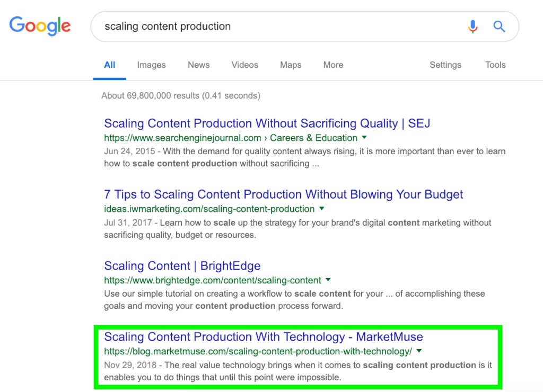Expand options for the BrightEdge result
The height and width of the screenshot is (392, 543).
pos(328,280)
